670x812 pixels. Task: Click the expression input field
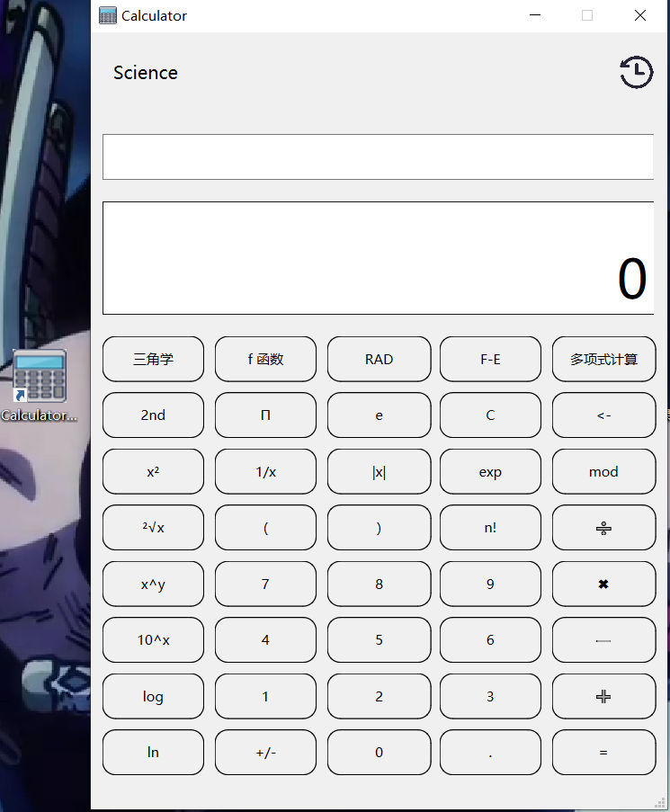(x=378, y=156)
